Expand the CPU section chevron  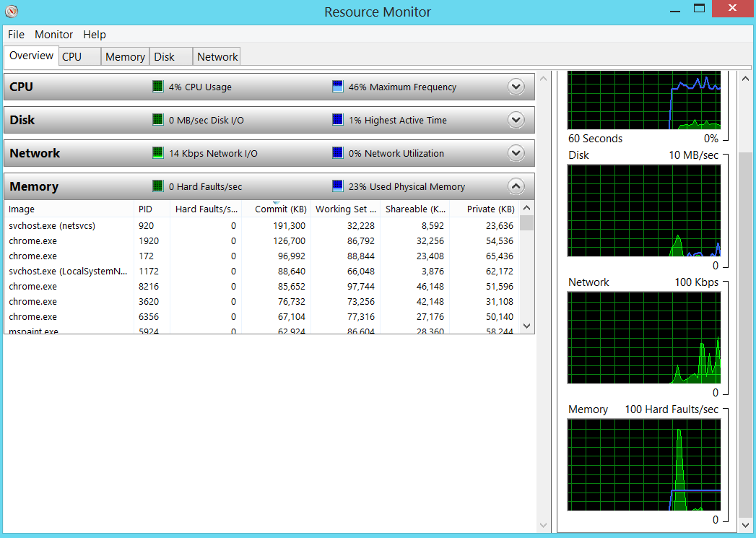[x=516, y=87]
